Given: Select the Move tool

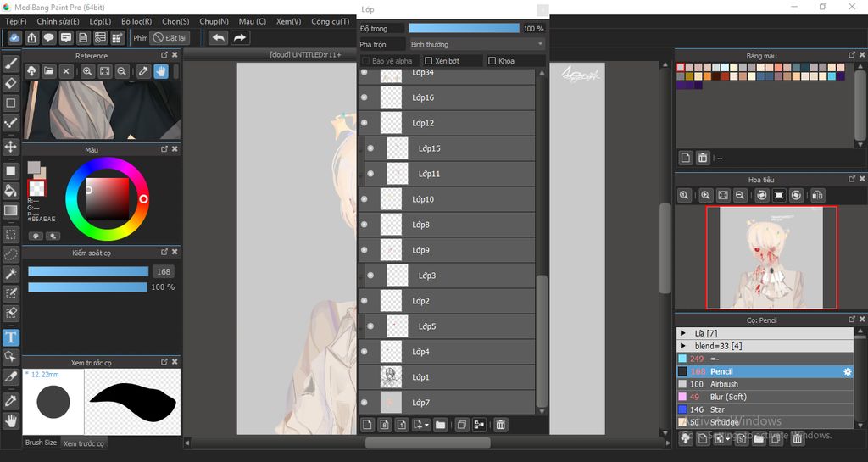Looking at the screenshot, I should coord(10,147).
